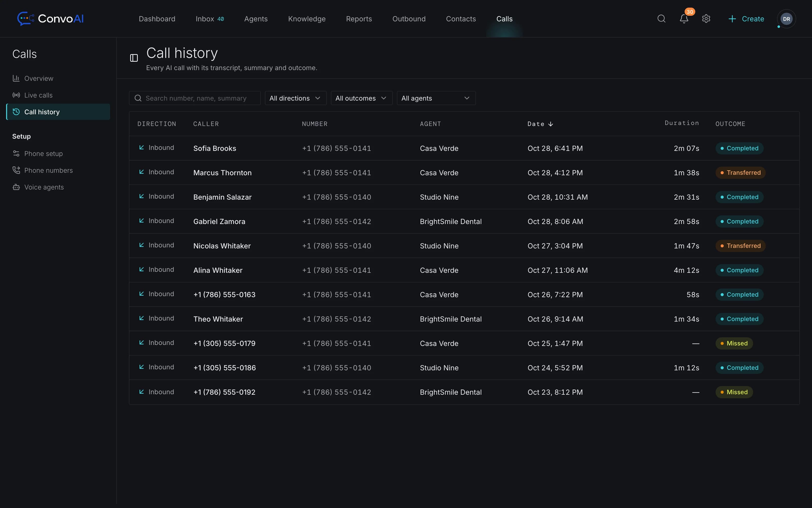Click the Create button

click(x=746, y=19)
